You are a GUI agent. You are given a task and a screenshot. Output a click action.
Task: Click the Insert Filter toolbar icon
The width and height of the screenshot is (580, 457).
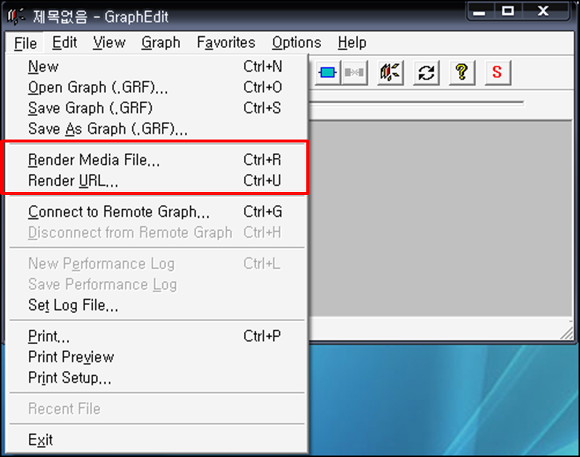(327, 73)
